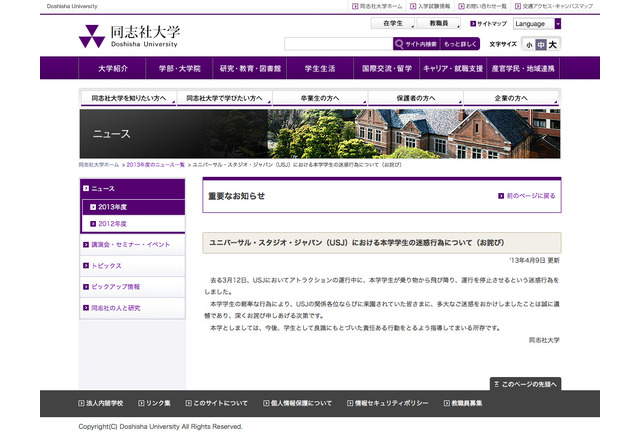The image size is (640, 437).
Task: Click arrow icon beside 前のページに戻る
Action: tap(501, 196)
